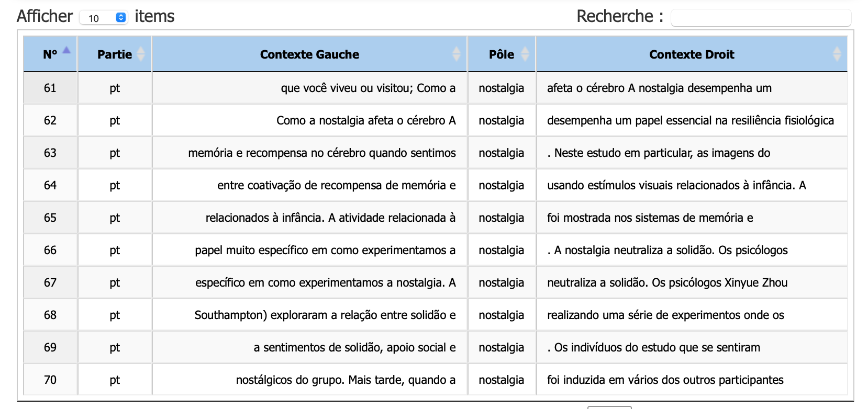Focus the Recherche search field
Viewport: 868px width, 409px height.
click(761, 18)
